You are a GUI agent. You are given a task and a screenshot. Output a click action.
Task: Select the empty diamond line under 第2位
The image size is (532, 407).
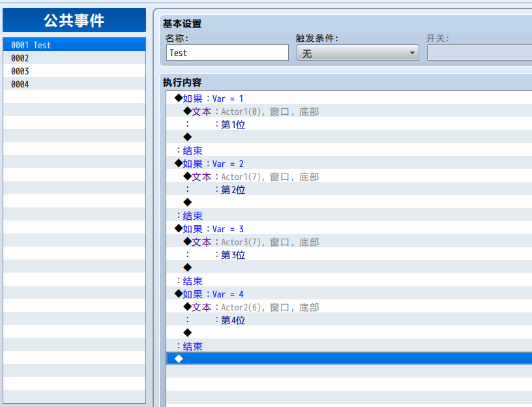point(349,202)
